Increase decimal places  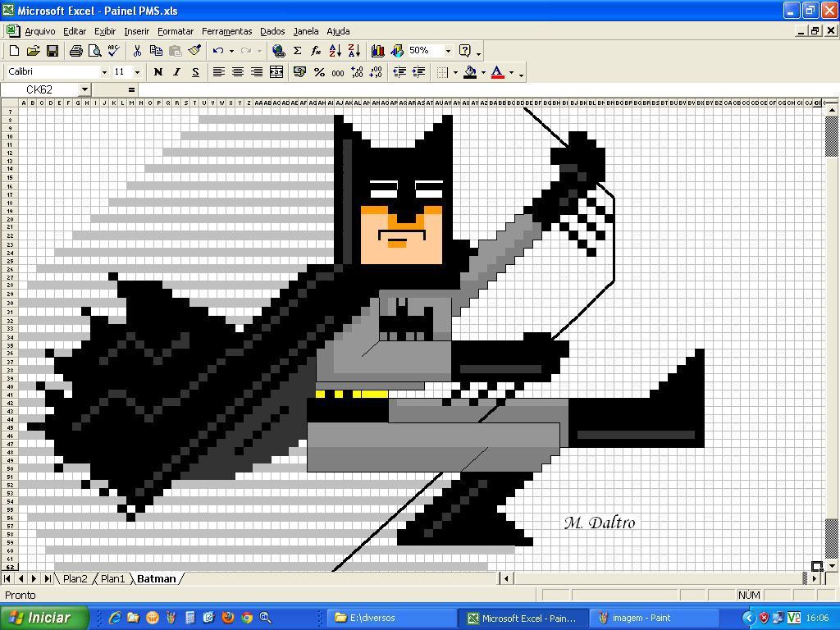(357, 72)
